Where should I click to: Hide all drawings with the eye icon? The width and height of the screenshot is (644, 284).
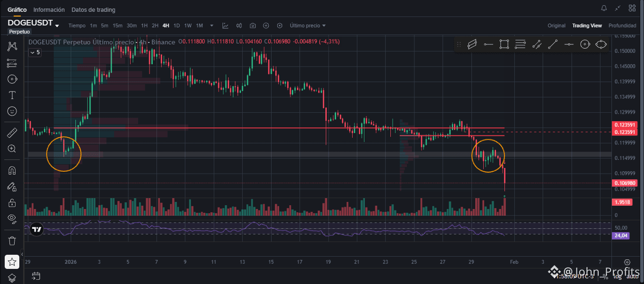pyautogui.click(x=12, y=218)
